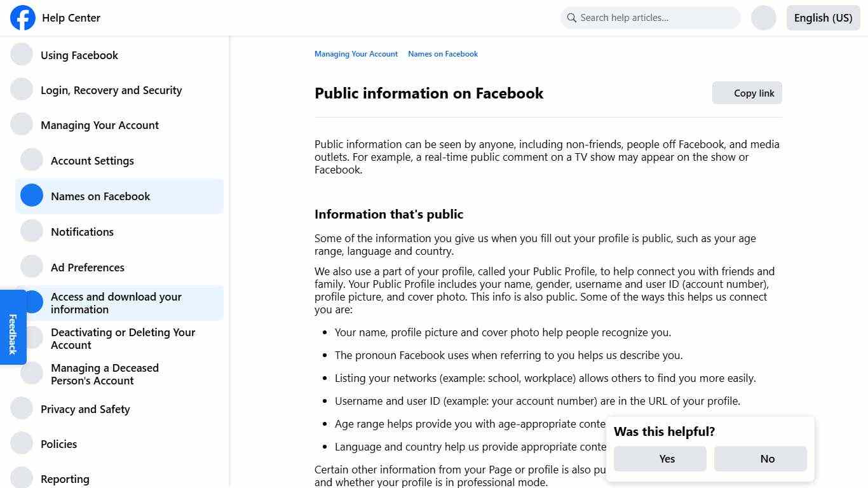The height and width of the screenshot is (488, 868).
Task: Open the profile avatar in the header
Action: [x=763, y=18]
